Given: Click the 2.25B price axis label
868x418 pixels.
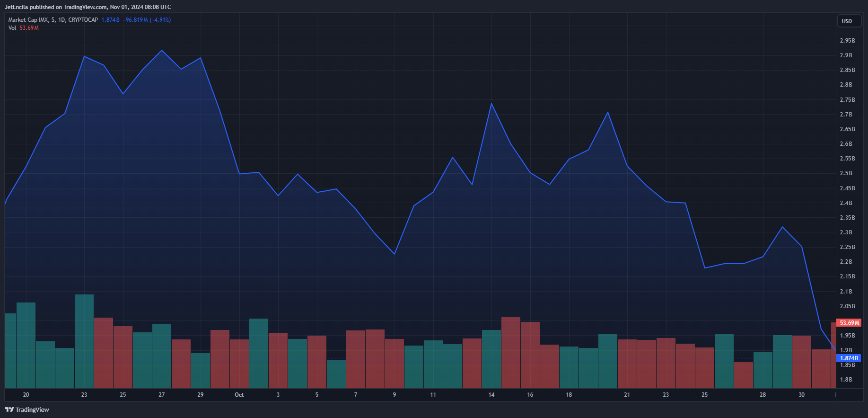Looking at the screenshot, I should coord(847,247).
